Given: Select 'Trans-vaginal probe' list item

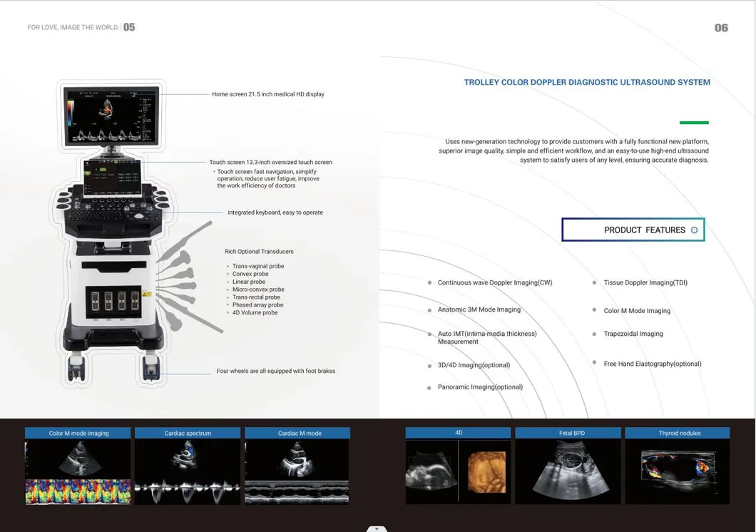Looking at the screenshot, I should click(258, 266).
